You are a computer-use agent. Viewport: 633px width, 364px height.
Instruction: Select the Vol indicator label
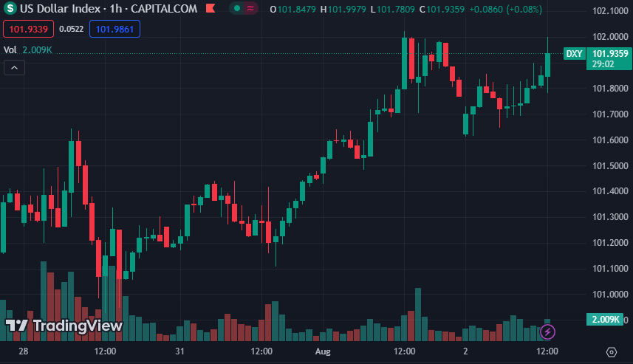pyautogui.click(x=10, y=49)
